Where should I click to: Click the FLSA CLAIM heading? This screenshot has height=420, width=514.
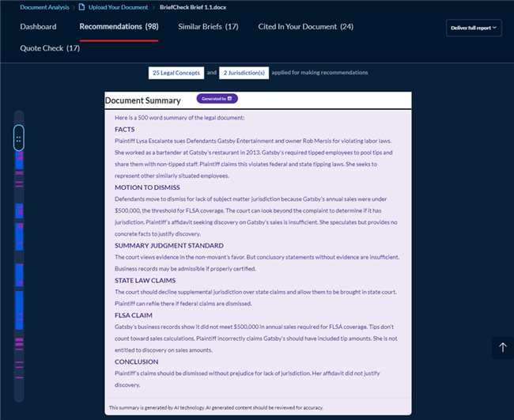(134, 315)
